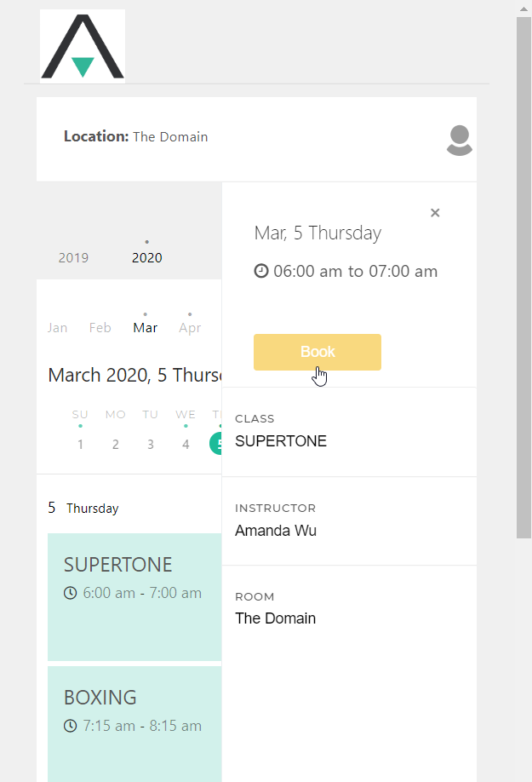Viewport: 532px width, 782px height.
Task: Click the gym logo at the top
Action: click(x=82, y=46)
